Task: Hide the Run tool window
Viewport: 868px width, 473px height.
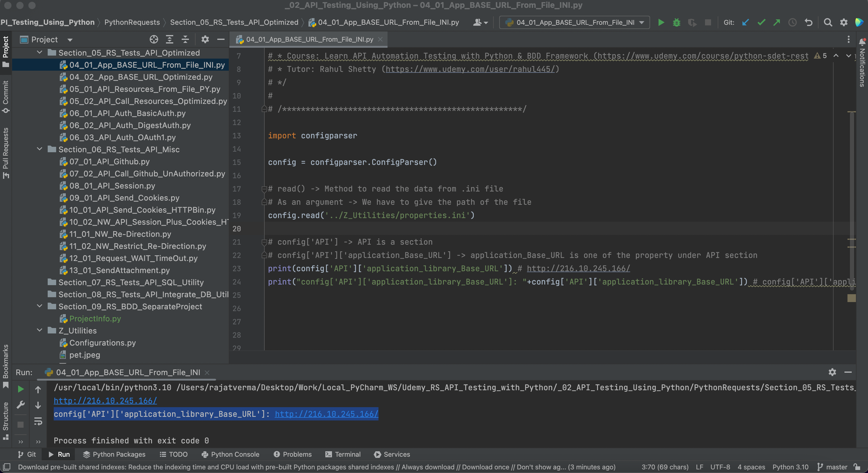Action: (x=848, y=372)
